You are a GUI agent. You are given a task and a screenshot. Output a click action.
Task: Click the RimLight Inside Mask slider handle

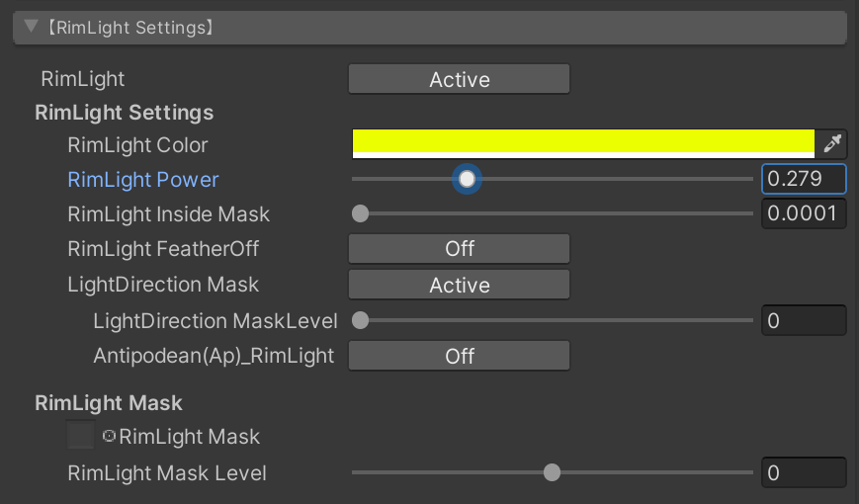[361, 213]
